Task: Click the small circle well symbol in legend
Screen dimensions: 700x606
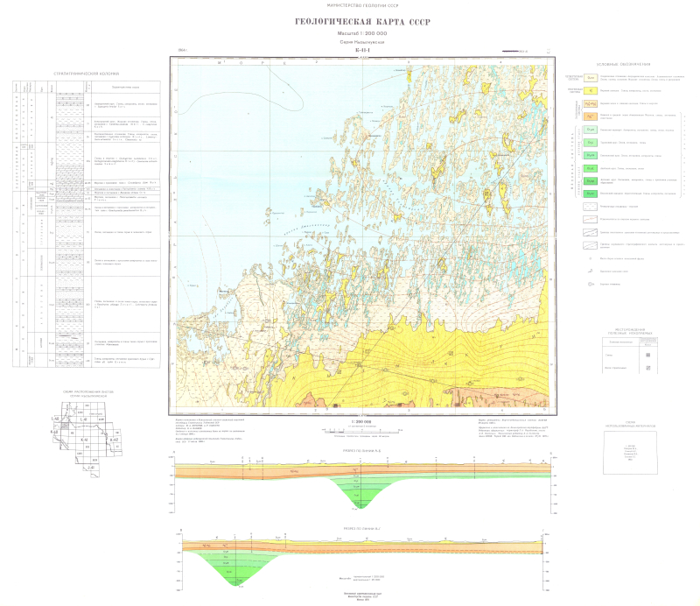Action: click(x=591, y=260)
